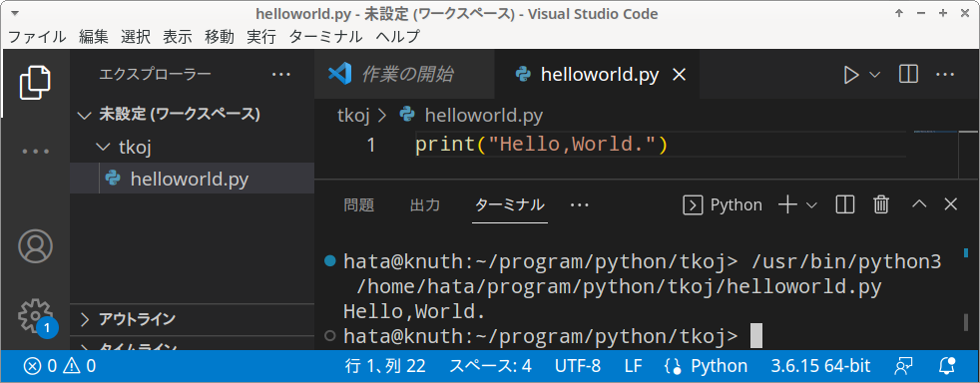Split the terminal
Image resolution: width=980 pixels, height=383 pixels.
pyautogui.click(x=845, y=204)
